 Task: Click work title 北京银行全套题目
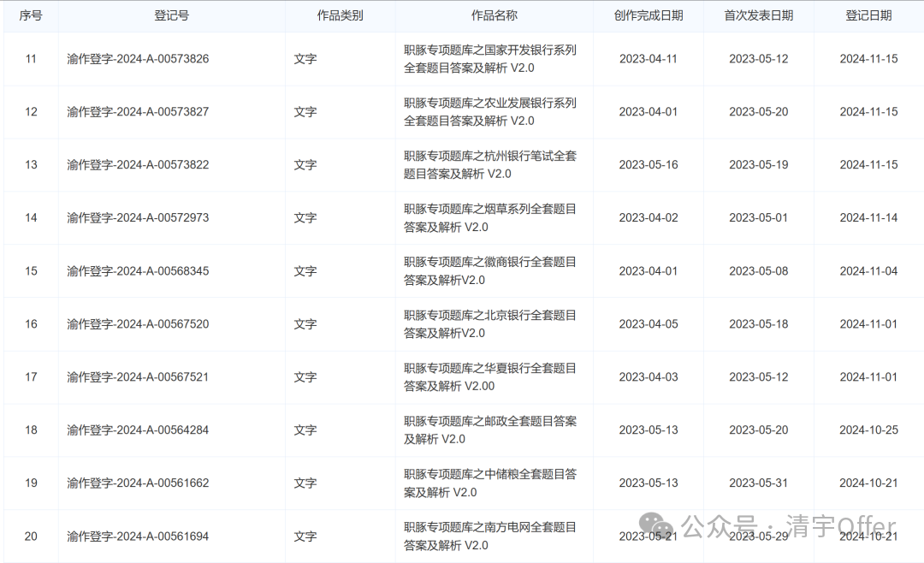pos(490,324)
